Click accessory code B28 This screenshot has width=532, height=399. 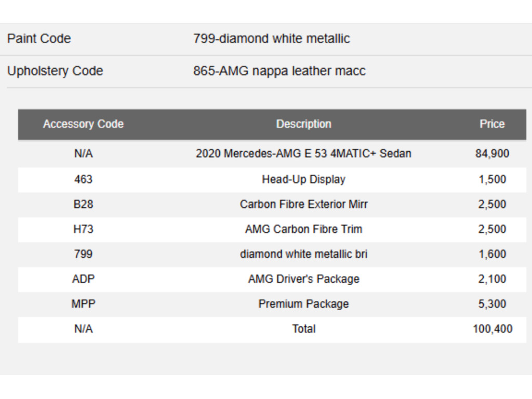pyautogui.click(x=83, y=204)
